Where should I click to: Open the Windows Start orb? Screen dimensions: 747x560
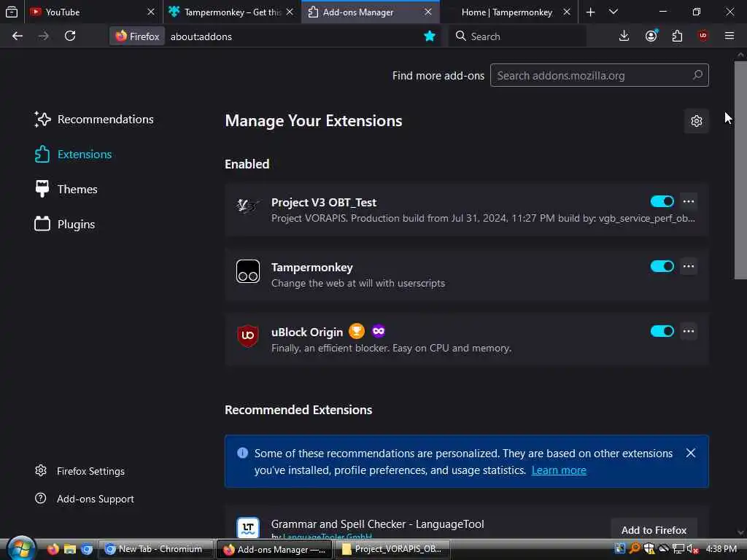pyautogui.click(x=21, y=548)
